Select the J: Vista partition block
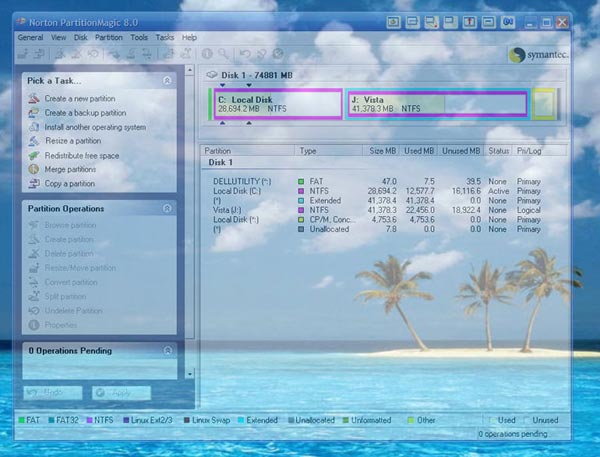The width and height of the screenshot is (600, 457). [x=437, y=104]
